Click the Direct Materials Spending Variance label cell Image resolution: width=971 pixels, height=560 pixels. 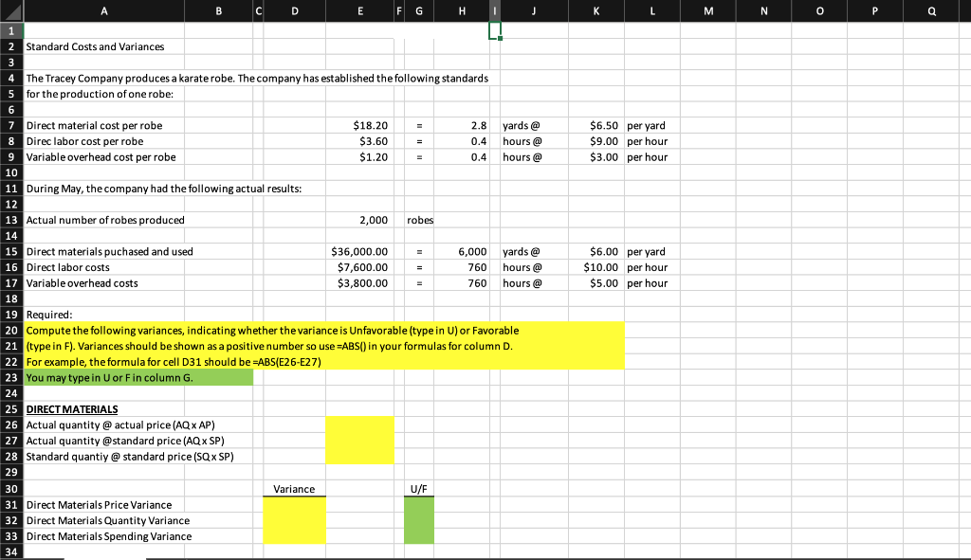pyautogui.click(x=109, y=535)
